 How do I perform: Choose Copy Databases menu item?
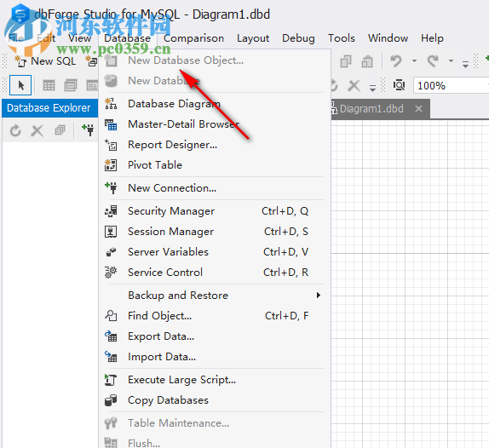point(214,400)
